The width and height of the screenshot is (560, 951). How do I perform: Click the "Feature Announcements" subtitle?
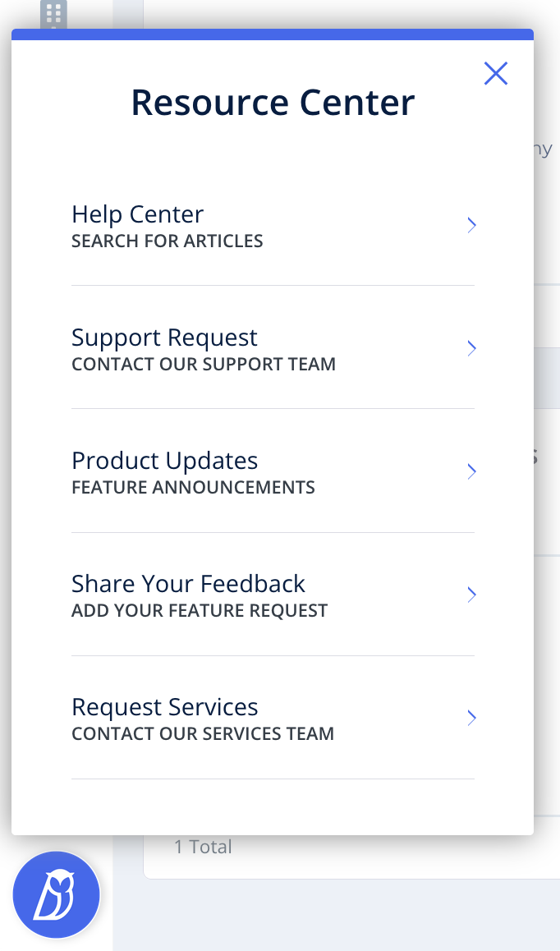(x=193, y=488)
